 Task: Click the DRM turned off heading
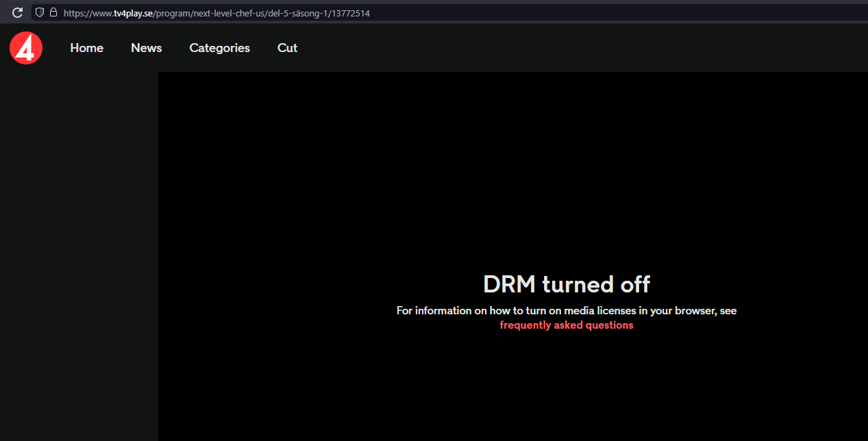(x=567, y=283)
